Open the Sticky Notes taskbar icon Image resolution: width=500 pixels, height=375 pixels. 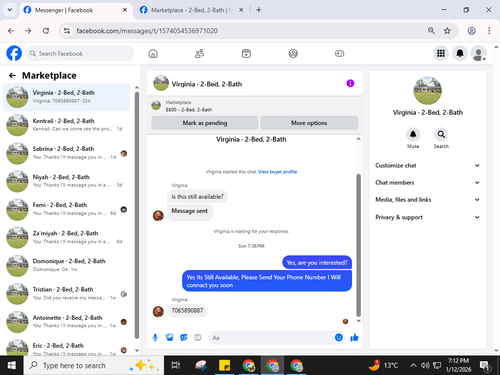point(224,365)
